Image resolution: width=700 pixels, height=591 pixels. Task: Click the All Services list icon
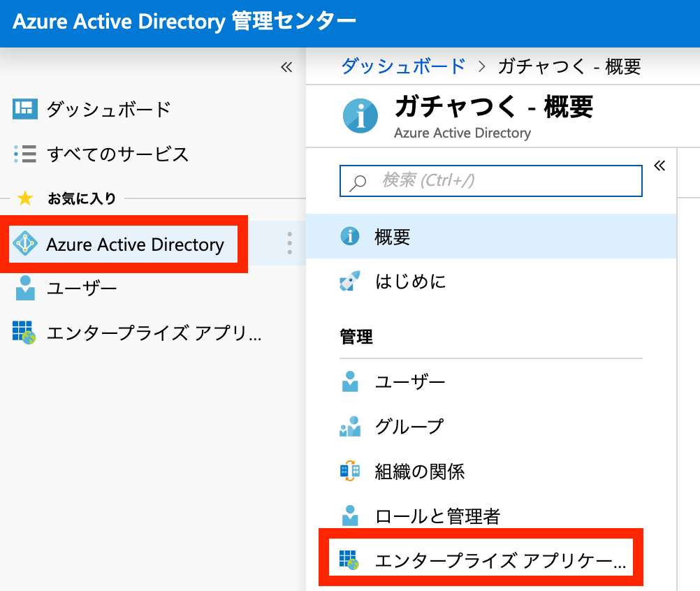pyautogui.click(x=25, y=154)
